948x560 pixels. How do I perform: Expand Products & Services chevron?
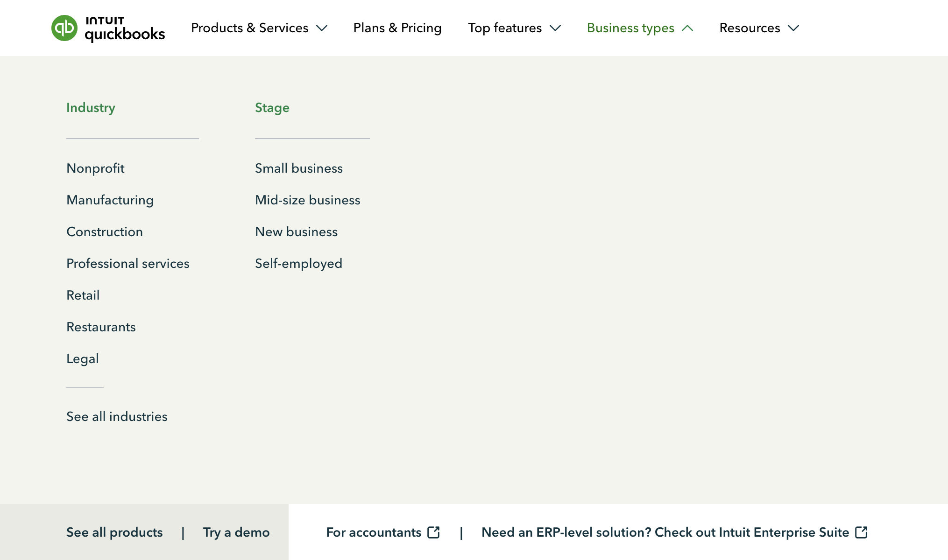[322, 28]
